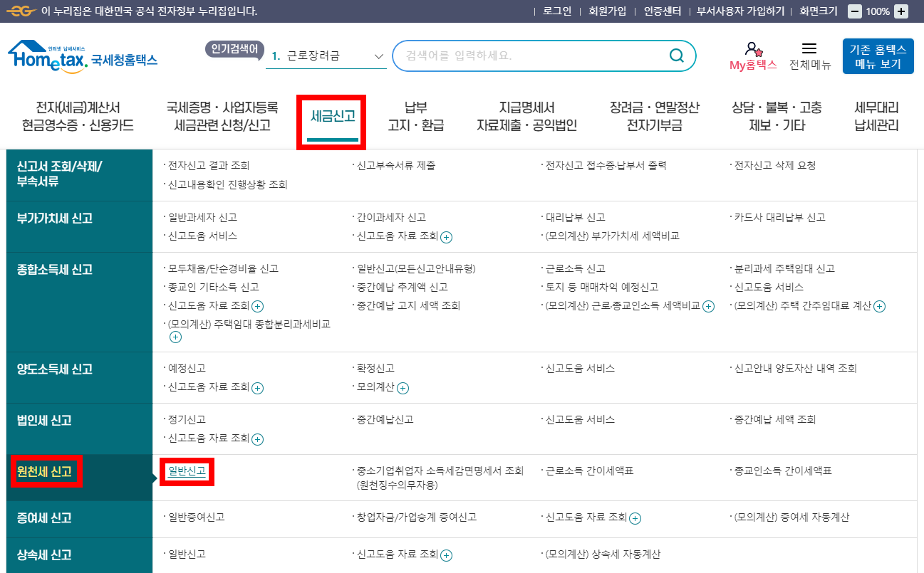This screenshot has height=573, width=924.
Task: Click 신고부속서류 제출
Action: 396,166
